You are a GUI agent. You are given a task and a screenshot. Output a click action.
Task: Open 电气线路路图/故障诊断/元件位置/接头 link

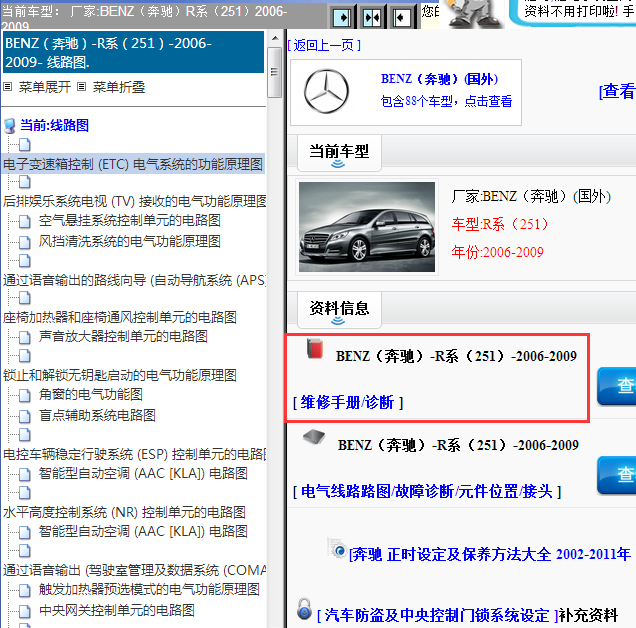point(427,491)
